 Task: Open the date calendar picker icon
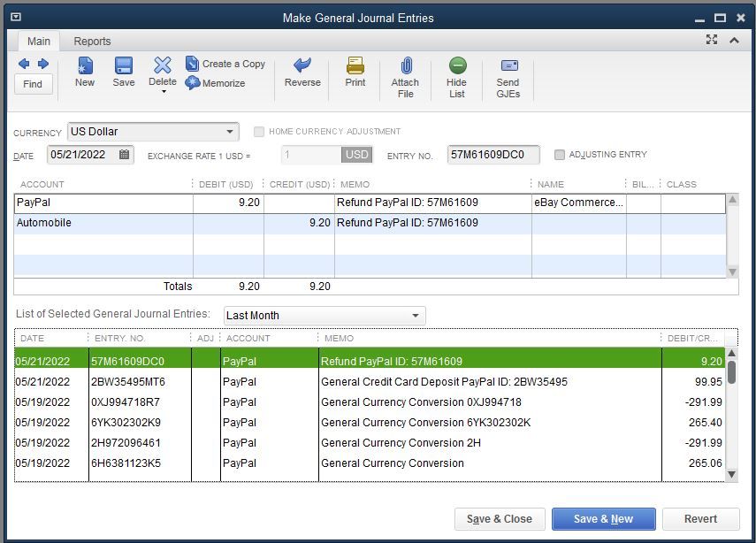click(x=125, y=155)
